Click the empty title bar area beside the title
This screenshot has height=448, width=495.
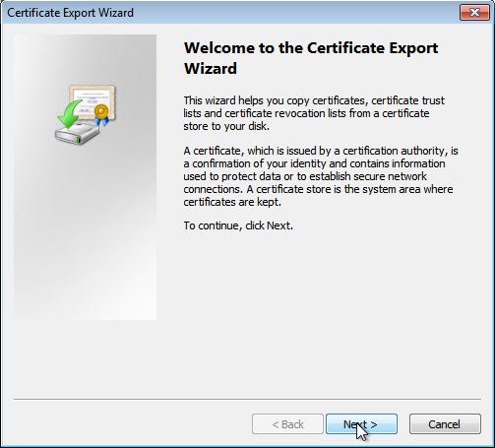click(x=295, y=13)
